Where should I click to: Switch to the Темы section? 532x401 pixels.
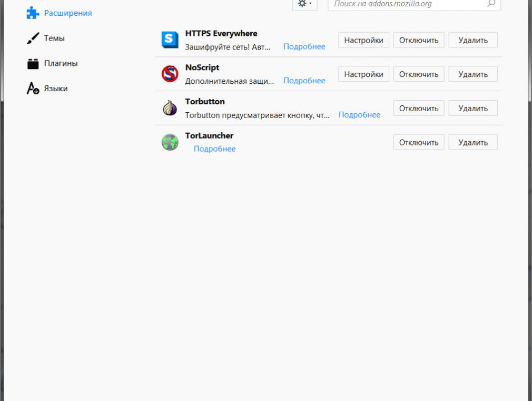click(46, 38)
